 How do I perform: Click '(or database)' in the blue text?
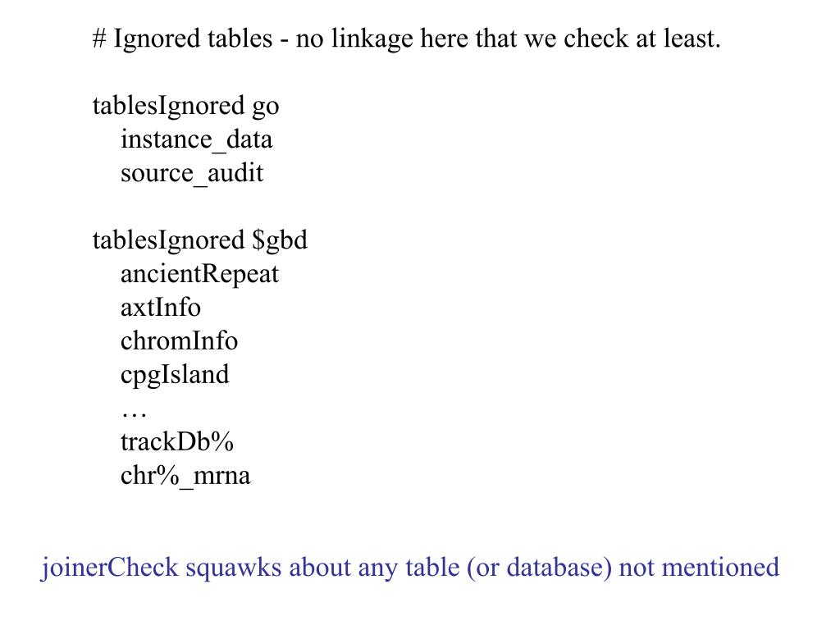540,568
